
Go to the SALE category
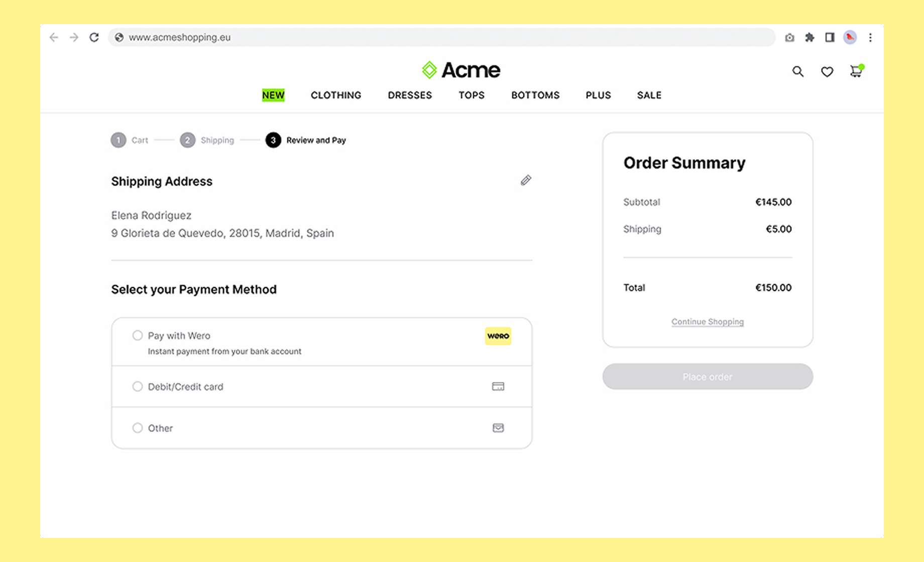click(649, 95)
